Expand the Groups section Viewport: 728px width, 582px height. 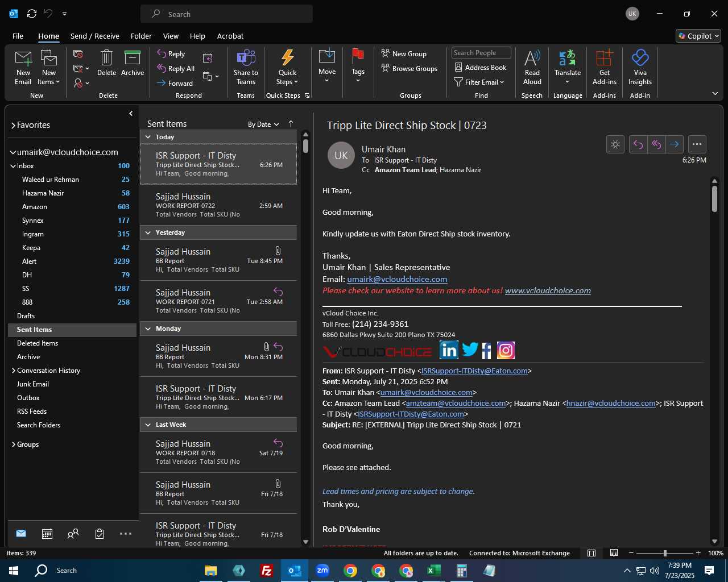13,444
